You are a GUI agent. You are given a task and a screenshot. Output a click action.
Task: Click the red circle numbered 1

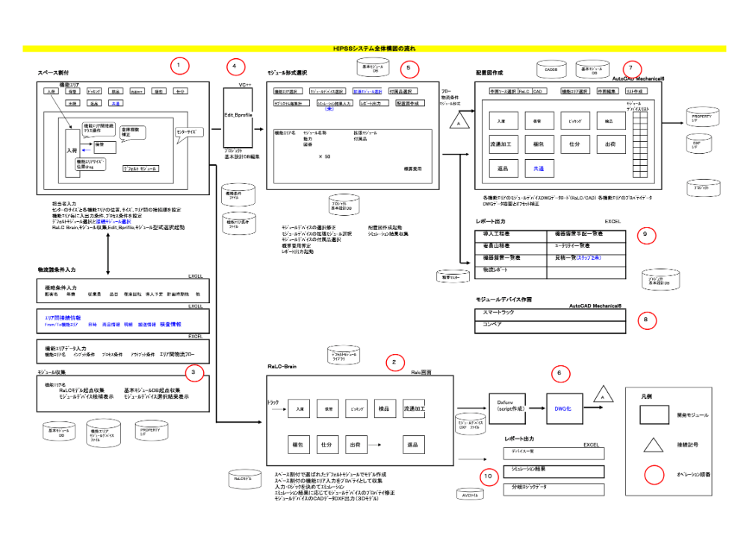(x=179, y=66)
